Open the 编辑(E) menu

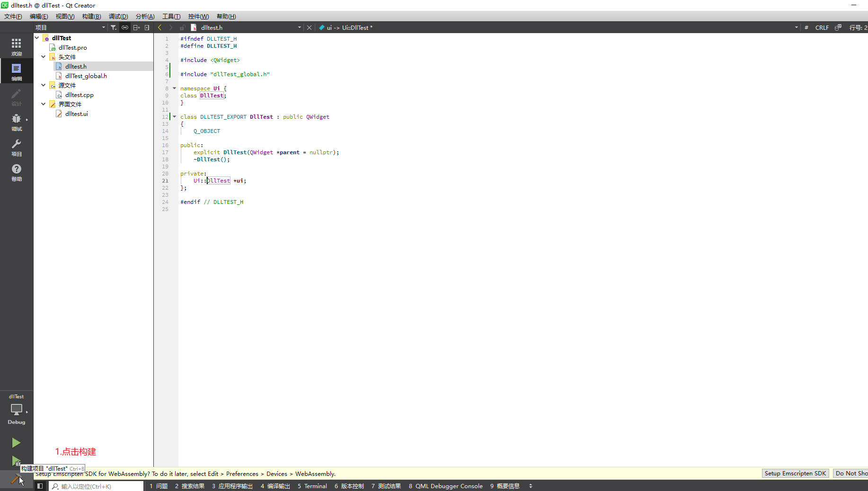[39, 16]
